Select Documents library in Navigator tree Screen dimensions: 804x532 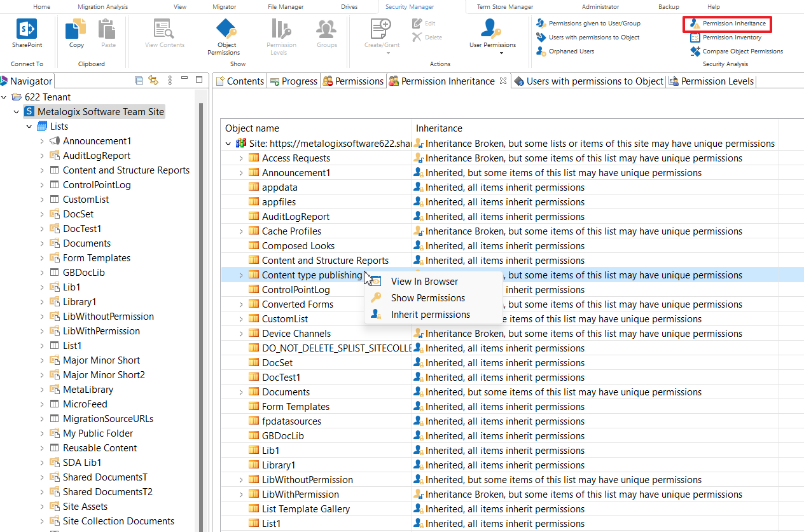coord(87,243)
